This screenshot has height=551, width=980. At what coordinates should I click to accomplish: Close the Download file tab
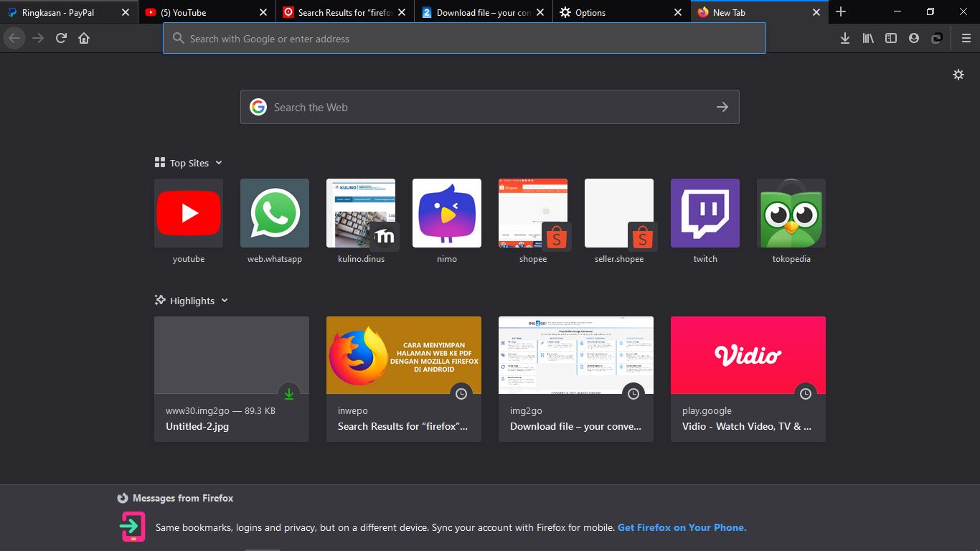click(x=540, y=12)
